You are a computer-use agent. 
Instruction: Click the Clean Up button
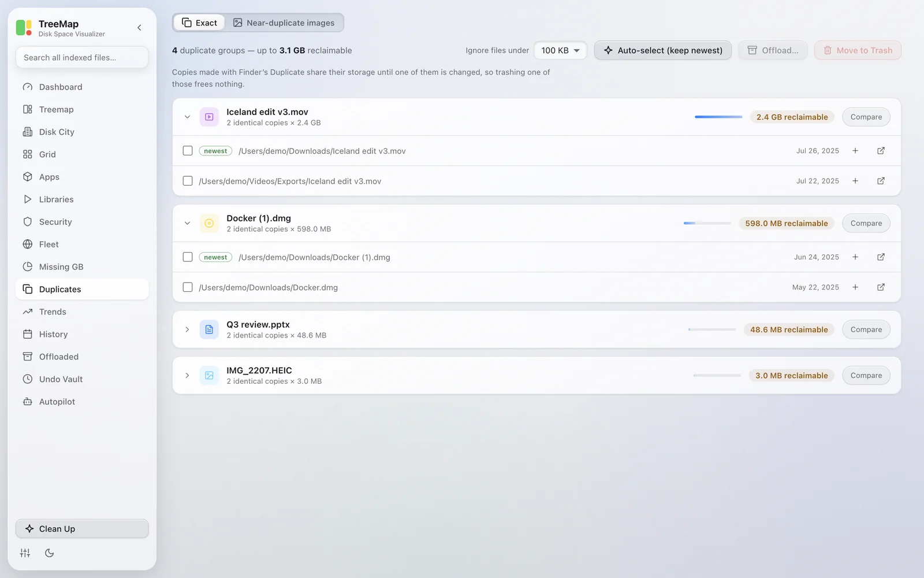point(82,529)
